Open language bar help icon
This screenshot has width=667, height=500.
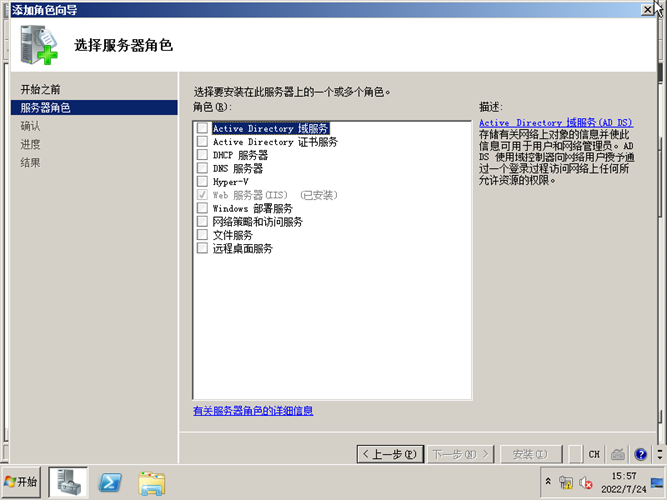(x=641, y=454)
